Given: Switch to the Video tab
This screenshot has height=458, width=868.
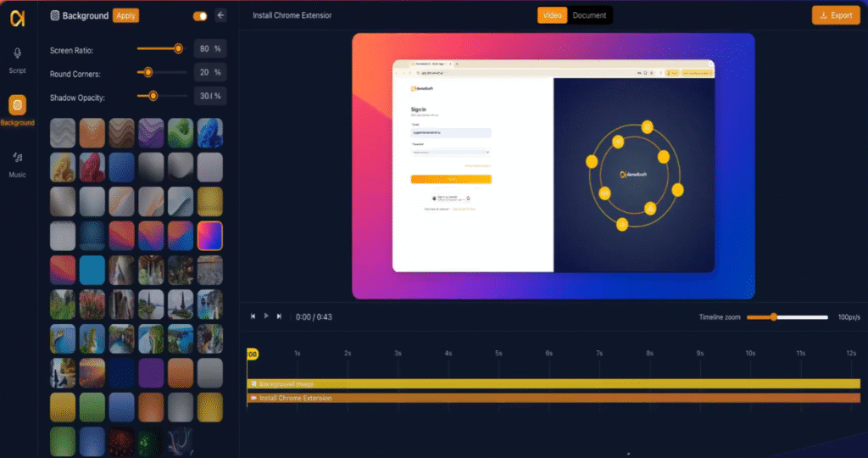Looking at the screenshot, I should click(552, 15).
